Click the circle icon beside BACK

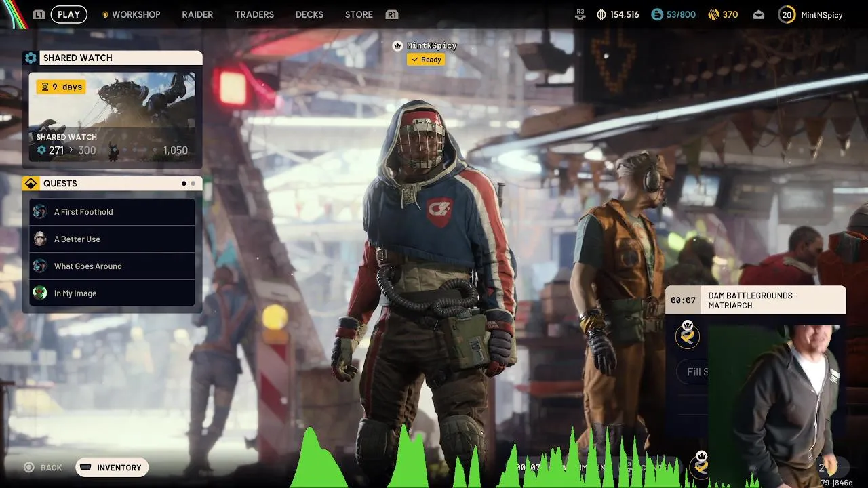point(28,467)
